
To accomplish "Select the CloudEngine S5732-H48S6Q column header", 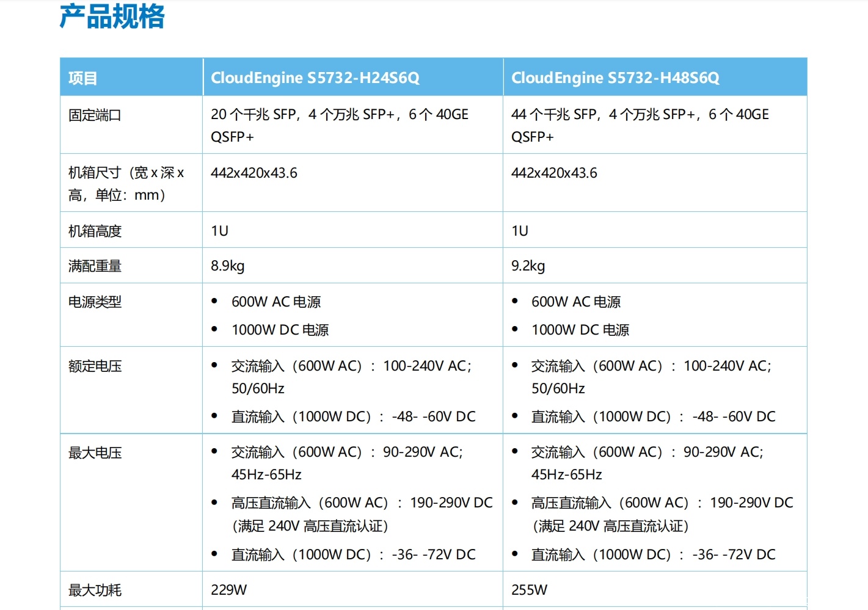I will [615, 78].
